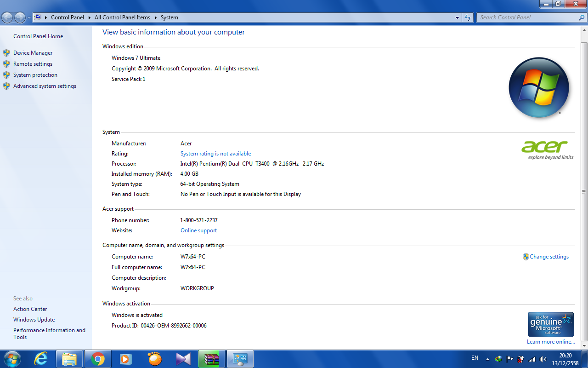Open Visual Studio from the taskbar

click(183, 359)
